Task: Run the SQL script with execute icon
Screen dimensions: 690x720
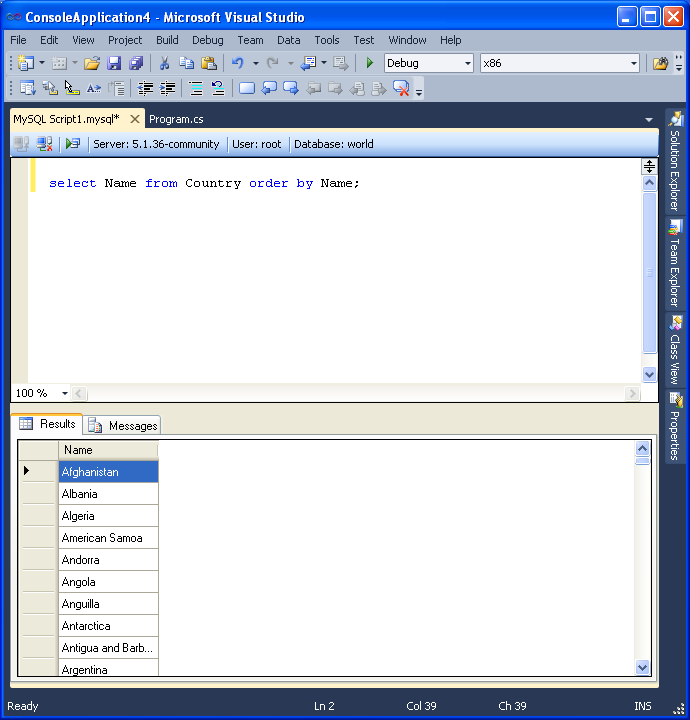Action: (72, 144)
